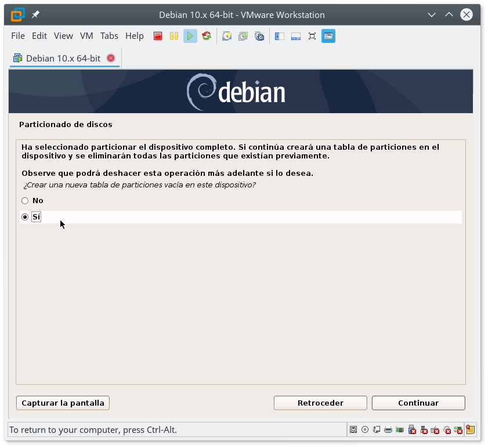
Task: Select the No radio option
Action: click(25, 201)
